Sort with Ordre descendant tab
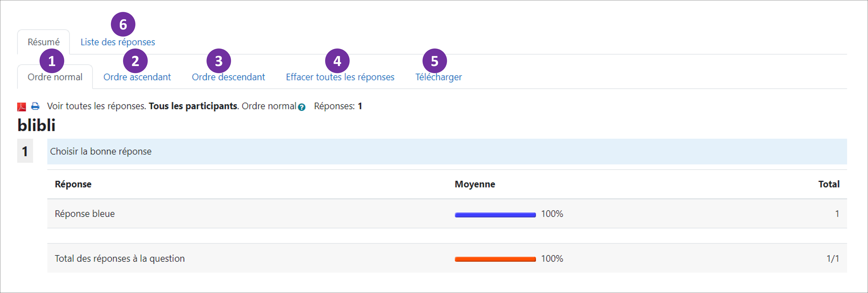Viewport: 868px width, 293px height. [228, 77]
